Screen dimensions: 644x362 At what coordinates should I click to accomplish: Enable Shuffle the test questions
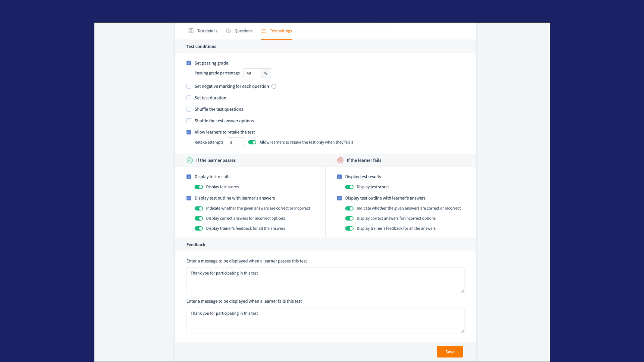tap(189, 109)
